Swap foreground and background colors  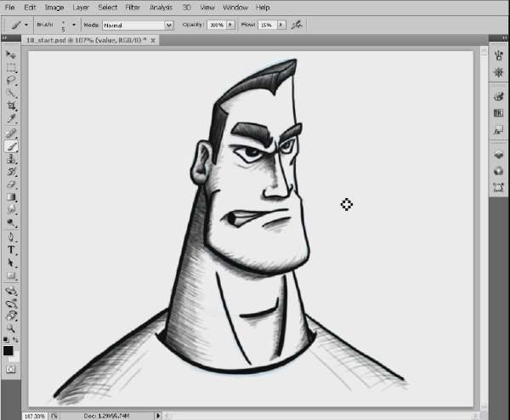pos(15,339)
